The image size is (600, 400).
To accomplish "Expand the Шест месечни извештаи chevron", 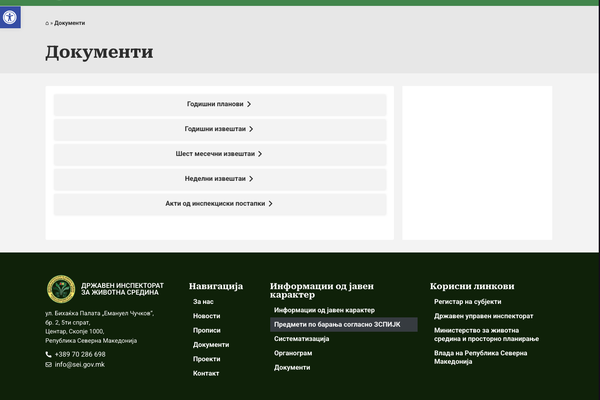I will (x=260, y=154).
